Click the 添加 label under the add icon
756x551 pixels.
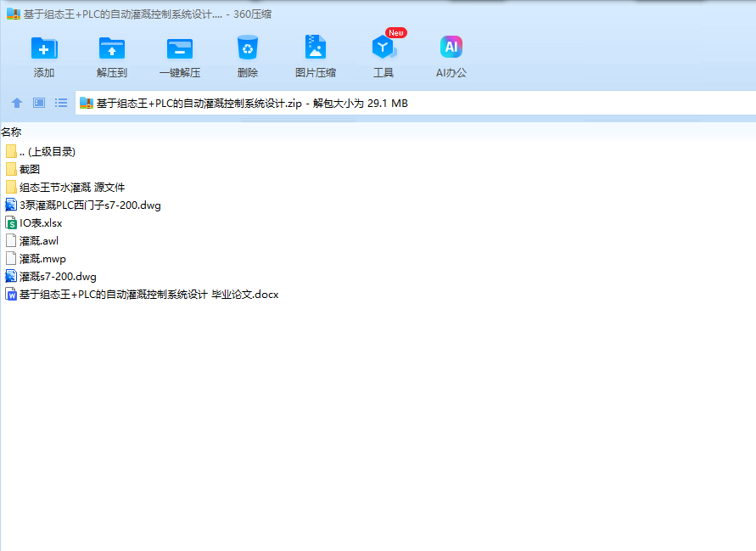[44, 73]
